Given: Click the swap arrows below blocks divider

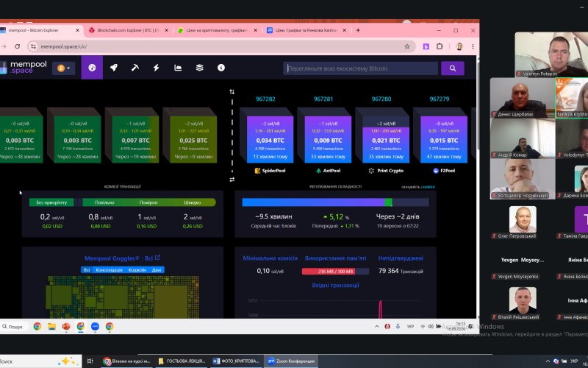Looking at the screenshot, I should 232,180.
